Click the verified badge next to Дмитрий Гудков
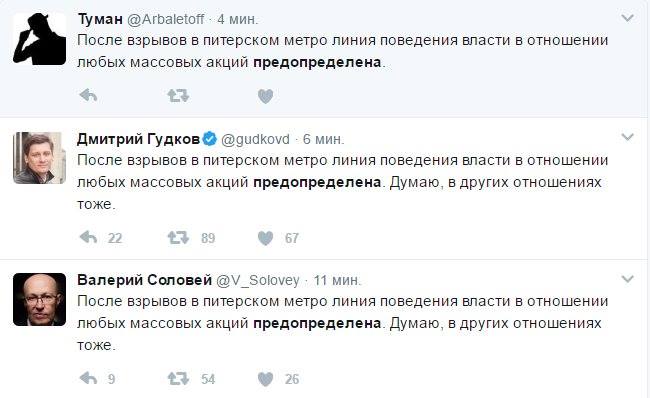Screen dimensions: 650x398 pos(210,139)
